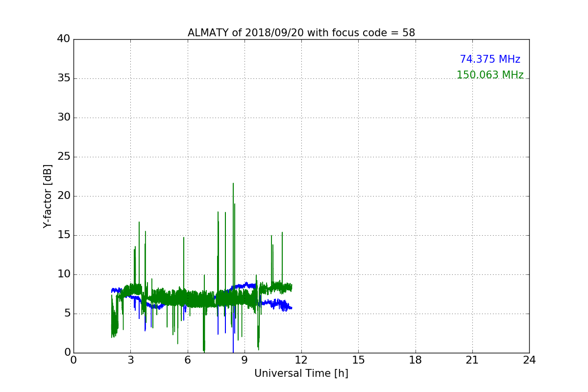Click the plot title 'ALMATY of 2018/09/20'
Screen dimensions: 588x392
(x=301, y=33)
